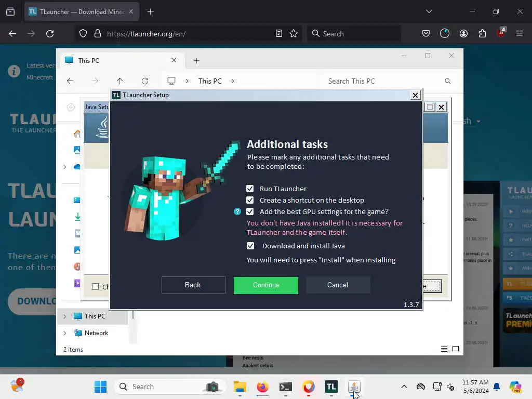Refresh the File Explorer view

click(x=145, y=81)
